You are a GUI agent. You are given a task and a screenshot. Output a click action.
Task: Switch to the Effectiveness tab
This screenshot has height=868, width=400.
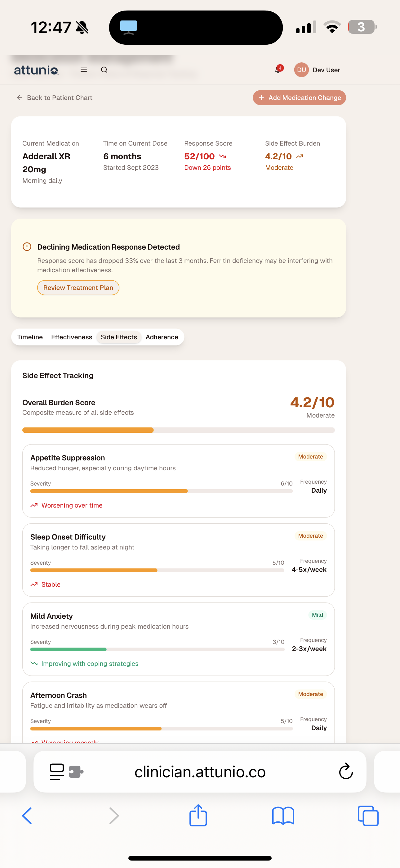71,337
